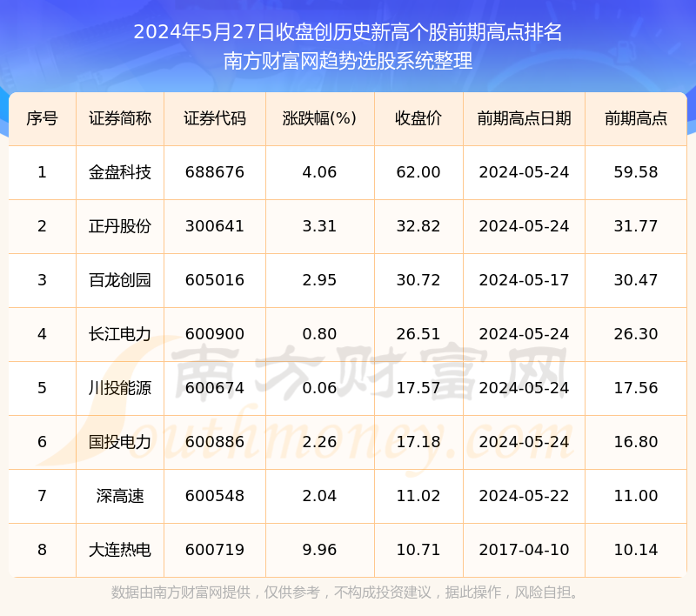Image resolution: width=696 pixels, height=616 pixels.
Task: Click the 正丹股份 row date 2024-05-24
Action: [x=525, y=226]
